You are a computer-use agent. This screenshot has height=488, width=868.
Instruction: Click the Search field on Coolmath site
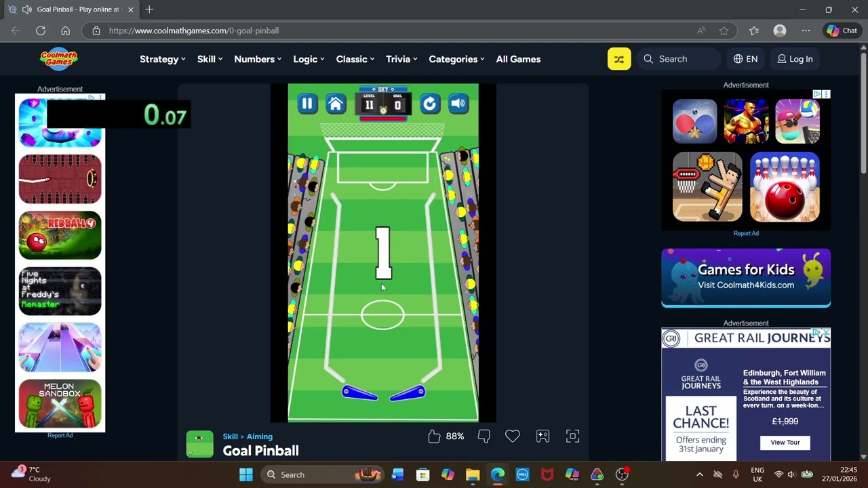tap(679, 59)
